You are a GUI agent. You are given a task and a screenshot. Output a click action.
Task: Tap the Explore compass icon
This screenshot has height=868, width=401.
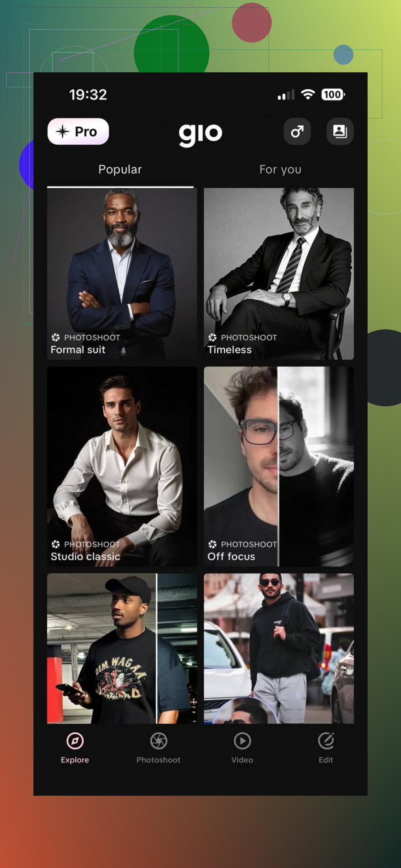75,741
